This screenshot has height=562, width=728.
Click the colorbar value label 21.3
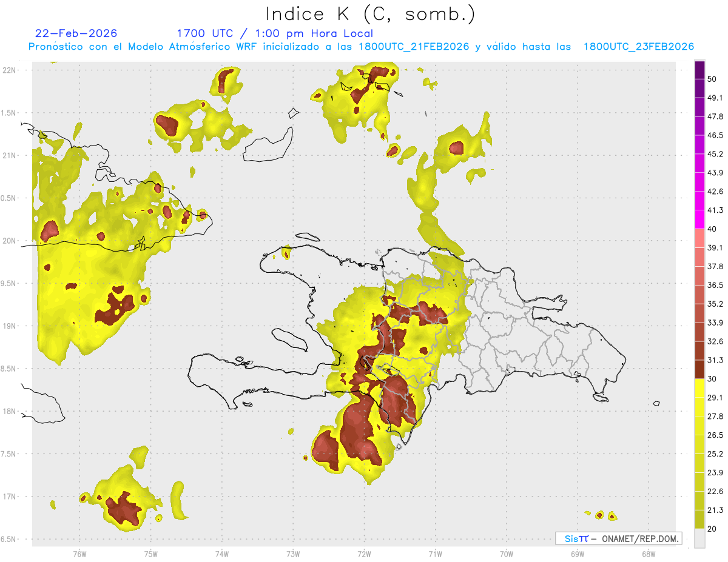tap(715, 510)
